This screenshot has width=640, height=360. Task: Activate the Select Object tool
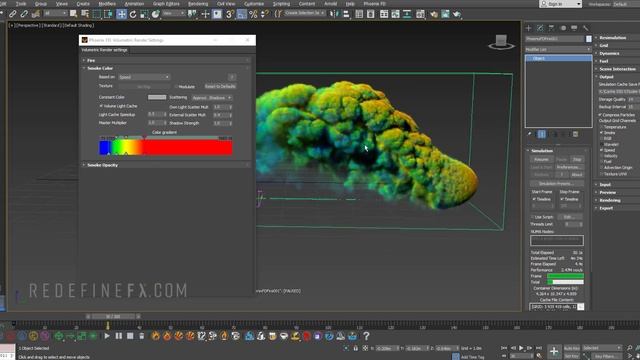[73, 14]
